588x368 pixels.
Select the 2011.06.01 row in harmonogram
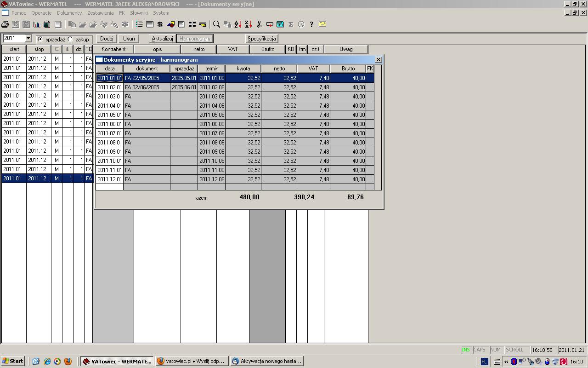point(110,124)
